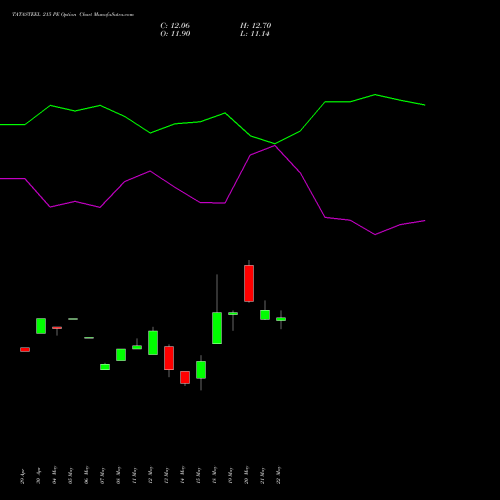Image resolution: width=500 pixels, height=500 pixels.
Task: Select the red candle for 14 May
Action: click(185, 377)
